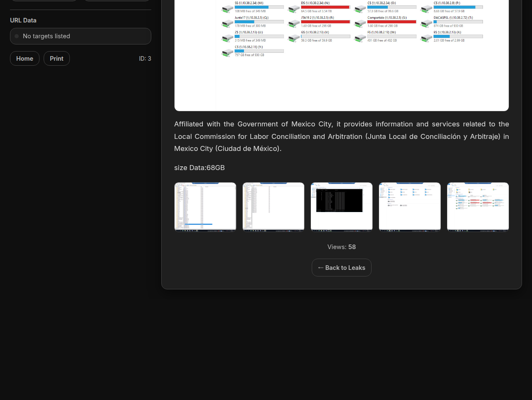Click the Junta17 (Q:) network drive icon
The image size is (532, 400).
click(227, 24)
